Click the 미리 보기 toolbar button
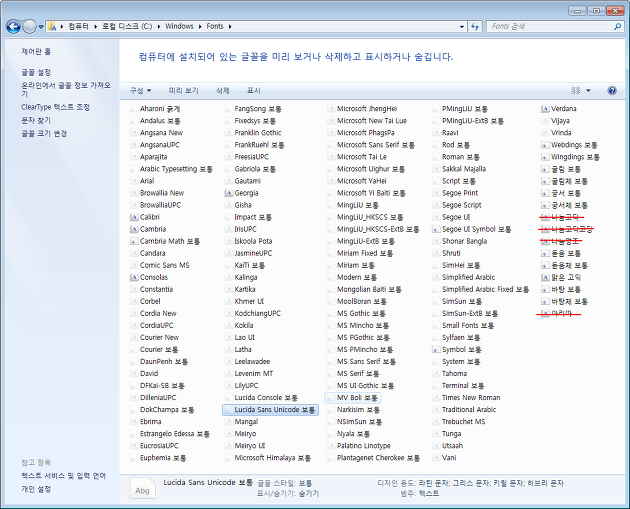630x509 pixels. [x=184, y=91]
